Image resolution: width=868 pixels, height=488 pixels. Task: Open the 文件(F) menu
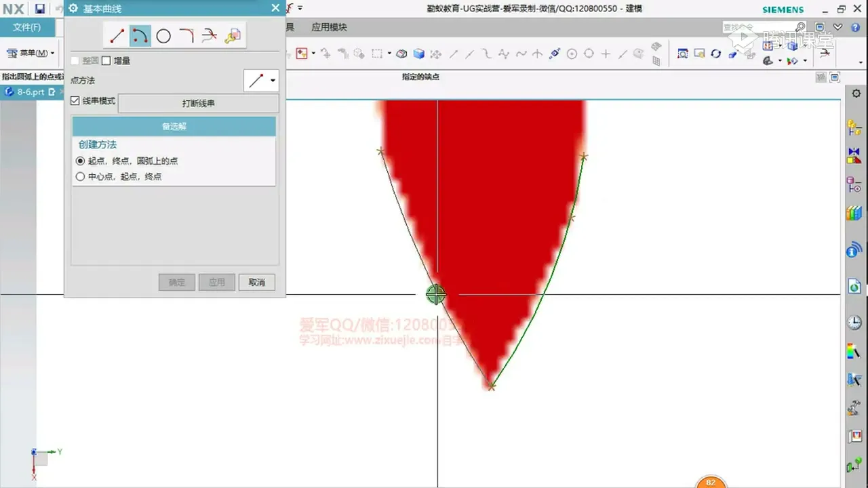[27, 28]
